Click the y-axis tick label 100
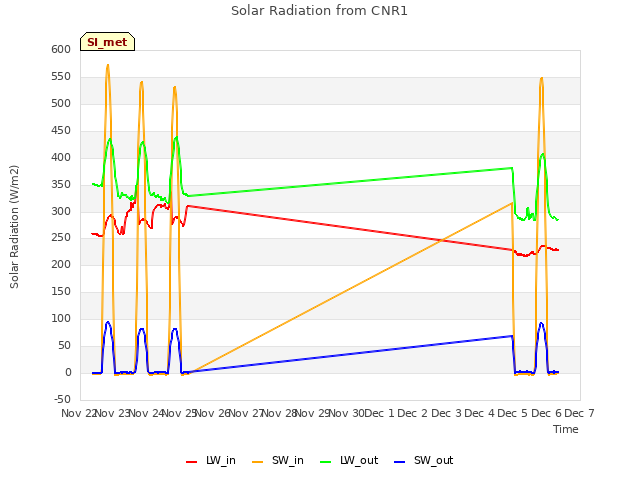This screenshot has height=480, width=640. tap(61, 318)
